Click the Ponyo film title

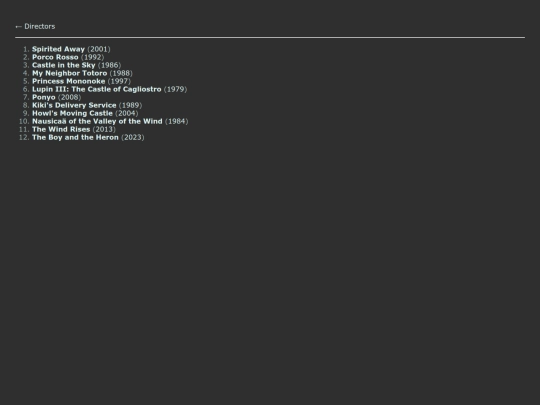coord(44,97)
